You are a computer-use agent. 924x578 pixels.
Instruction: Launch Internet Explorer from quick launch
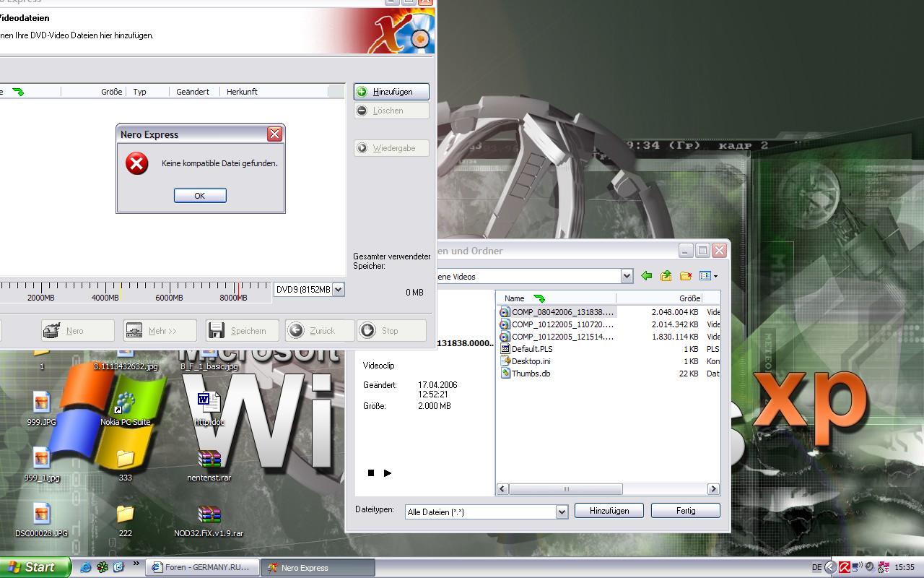[x=86, y=568]
